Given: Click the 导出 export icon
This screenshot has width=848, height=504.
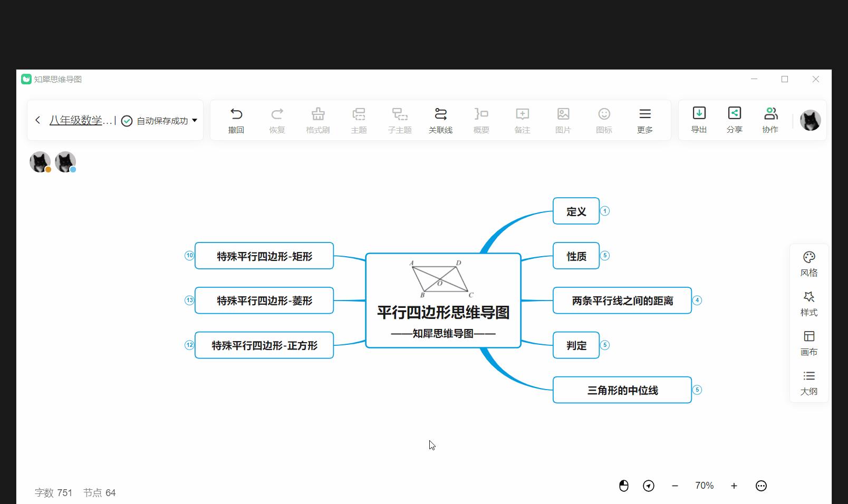Looking at the screenshot, I should pyautogui.click(x=699, y=120).
